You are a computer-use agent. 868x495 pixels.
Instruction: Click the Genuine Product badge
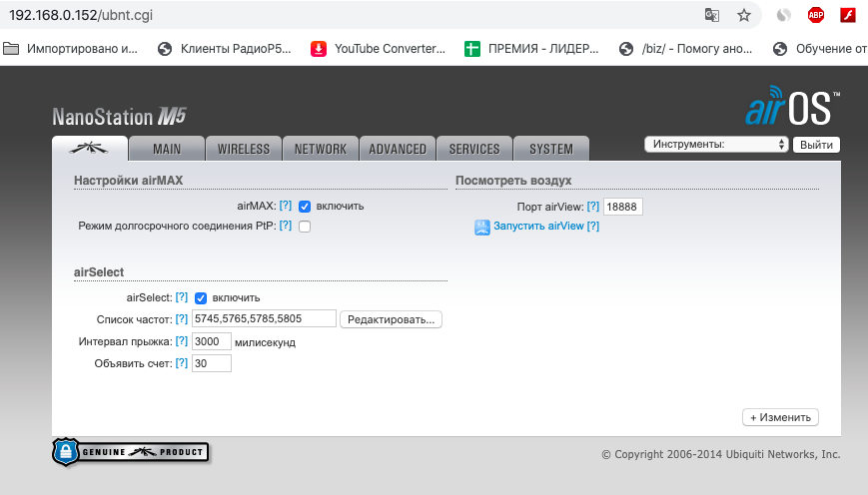coord(131,452)
